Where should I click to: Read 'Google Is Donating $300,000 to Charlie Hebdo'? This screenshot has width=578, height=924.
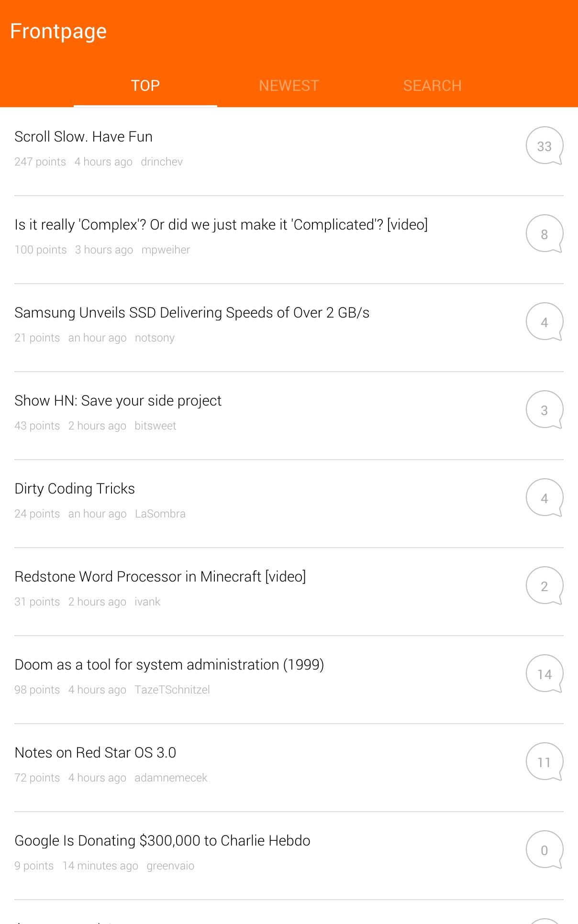tap(162, 841)
